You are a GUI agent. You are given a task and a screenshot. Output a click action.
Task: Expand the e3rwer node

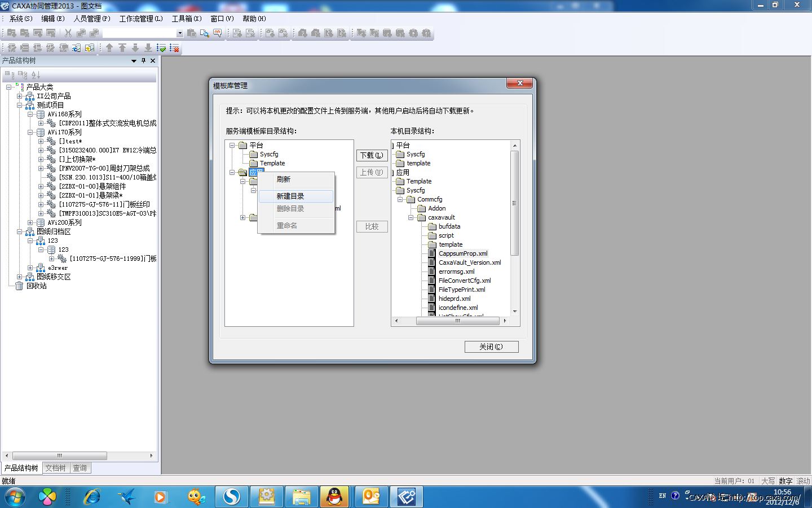click(x=30, y=268)
